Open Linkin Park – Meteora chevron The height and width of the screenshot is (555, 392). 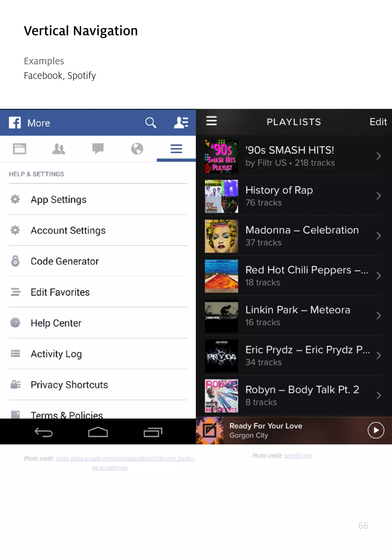pos(378,316)
